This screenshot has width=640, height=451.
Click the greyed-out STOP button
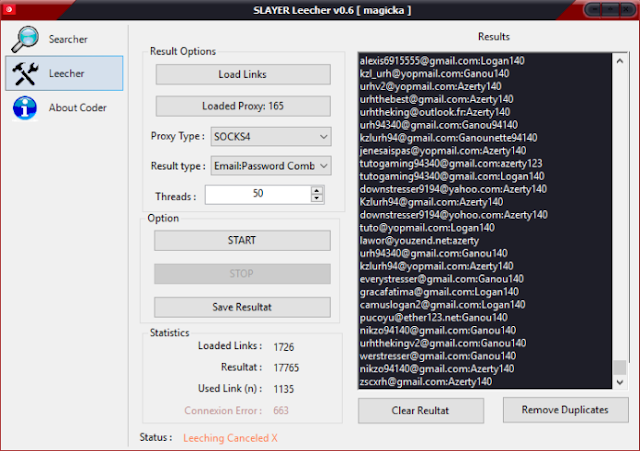pyautogui.click(x=242, y=273)
